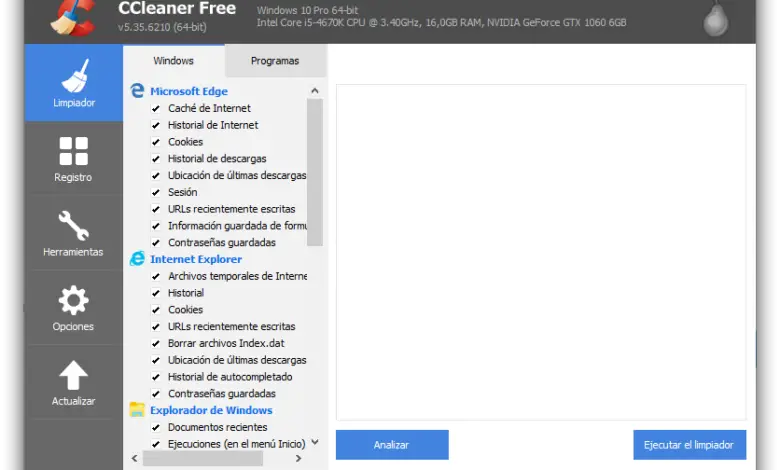Click the Piriform pear icon
The image size is (780, 470).
click(716, 19)
